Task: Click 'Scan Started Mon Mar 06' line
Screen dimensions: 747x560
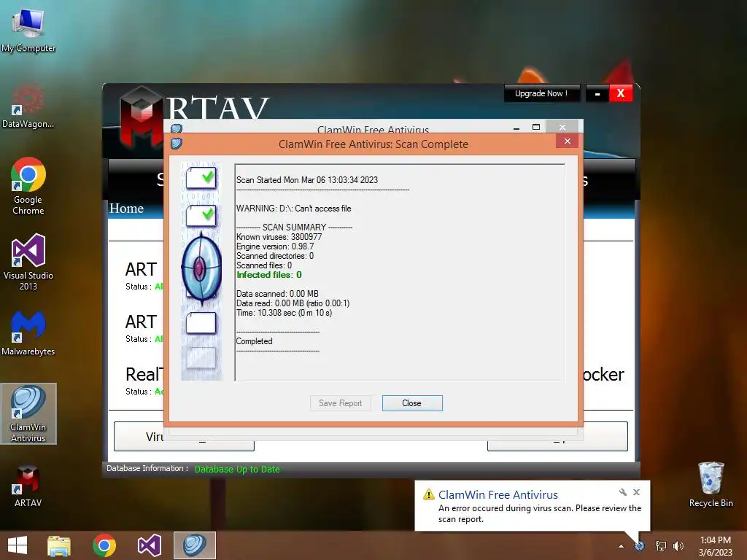Action: [307, 180]
